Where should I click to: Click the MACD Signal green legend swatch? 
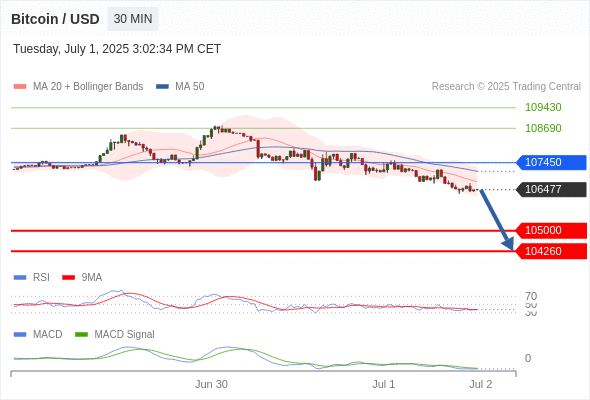[x=81, y=335]
